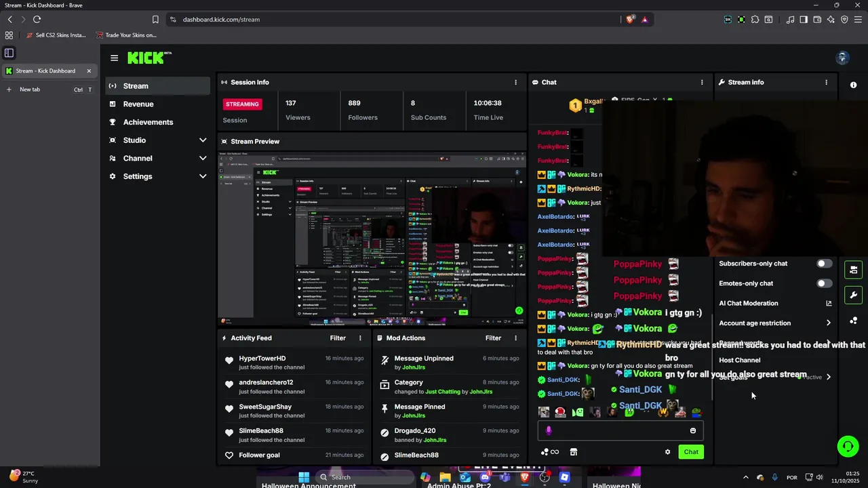
Task: Open Brave Leo AI sparkle icon
Action: (831, 20)
